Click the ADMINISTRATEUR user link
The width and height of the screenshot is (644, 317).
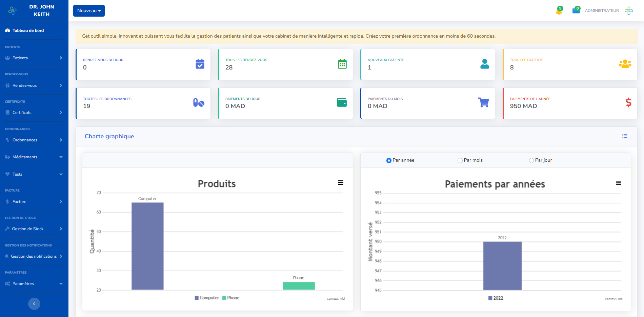[x=602, y=11]
